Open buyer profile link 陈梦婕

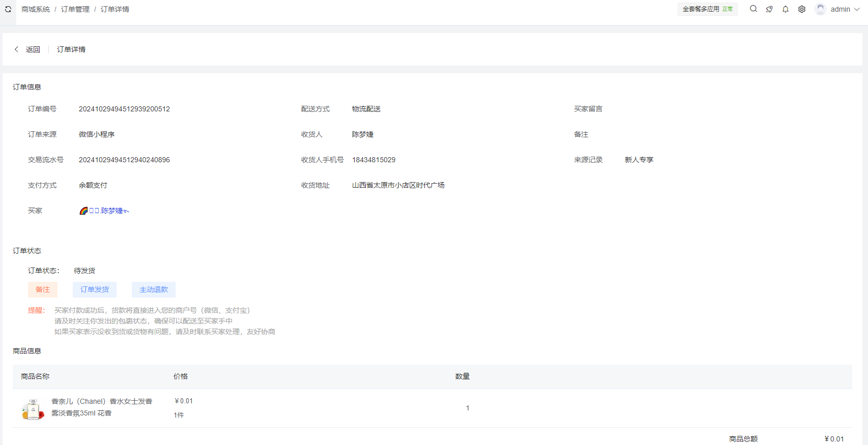[x=112, y=211]
